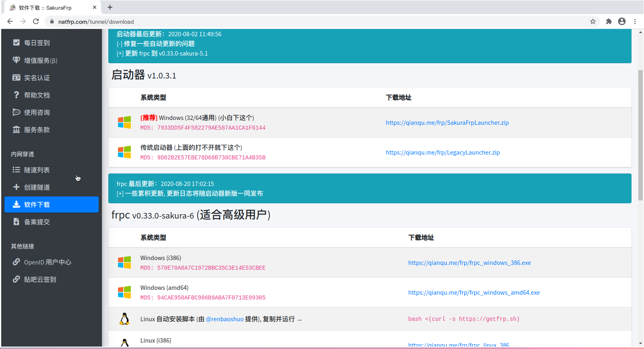Click the daily check-in checkmark icon
644x349 pixels.
16,43
